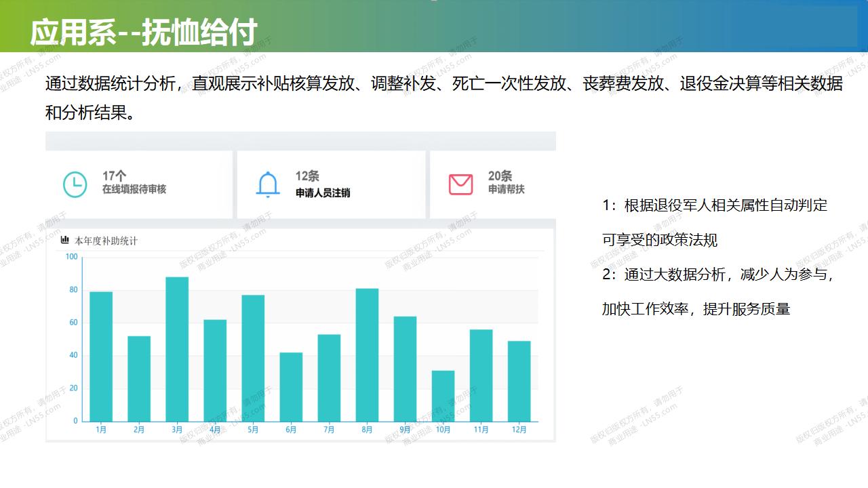The height and width of the screenshot is (488, 868).
Task: Select the 8月 bar in the chart
Action: 367,354
